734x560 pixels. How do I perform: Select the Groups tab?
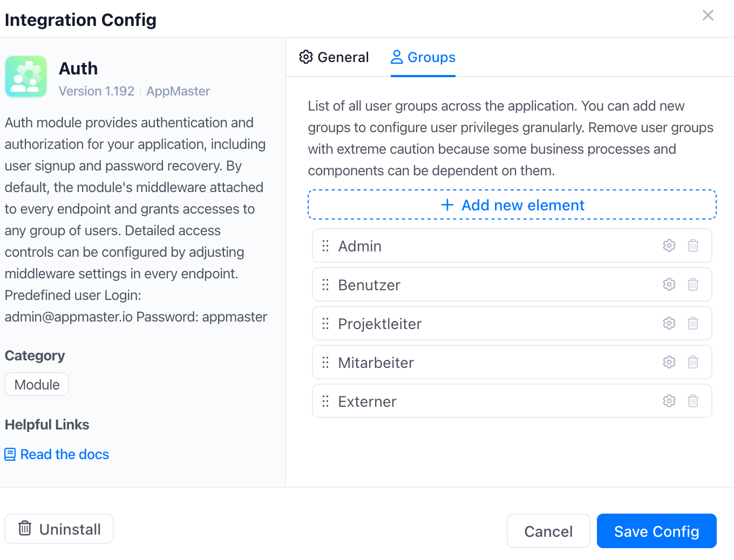pos(423,57)
